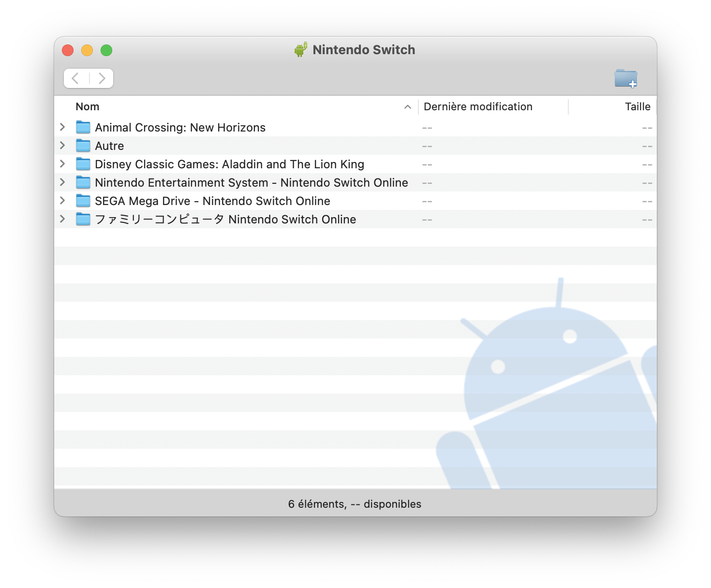Click folder icon of Disney Classic Games row
Viewport: 711px width, 588px height.
click(83, 164)
